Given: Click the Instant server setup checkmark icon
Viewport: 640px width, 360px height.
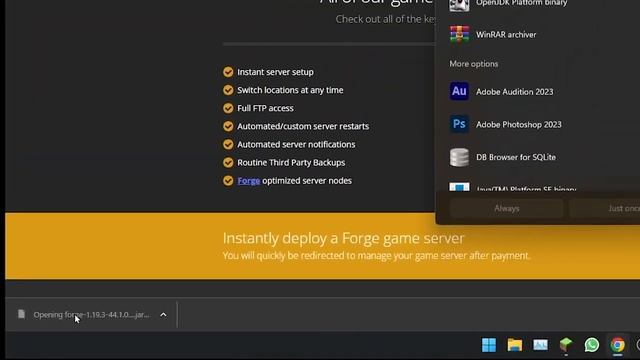Looking at the screenshot, I should point(228,72).
